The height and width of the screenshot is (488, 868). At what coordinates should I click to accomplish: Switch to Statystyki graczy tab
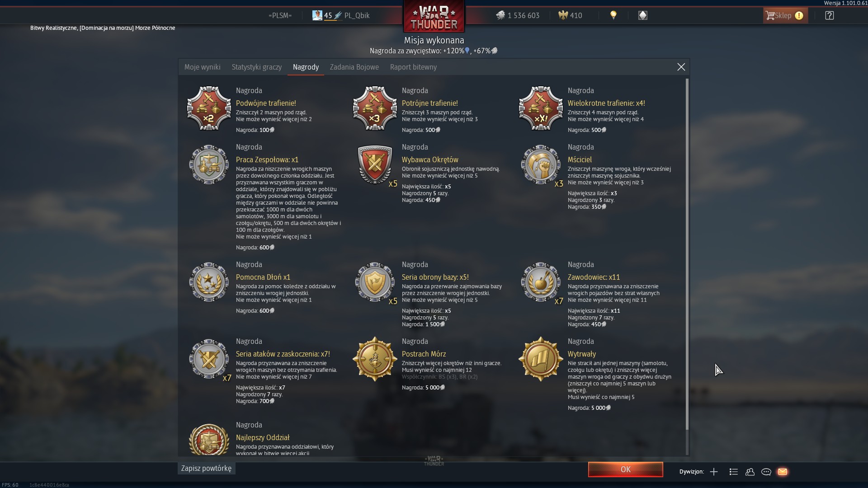pyautogui.click(x=257, y=67)
